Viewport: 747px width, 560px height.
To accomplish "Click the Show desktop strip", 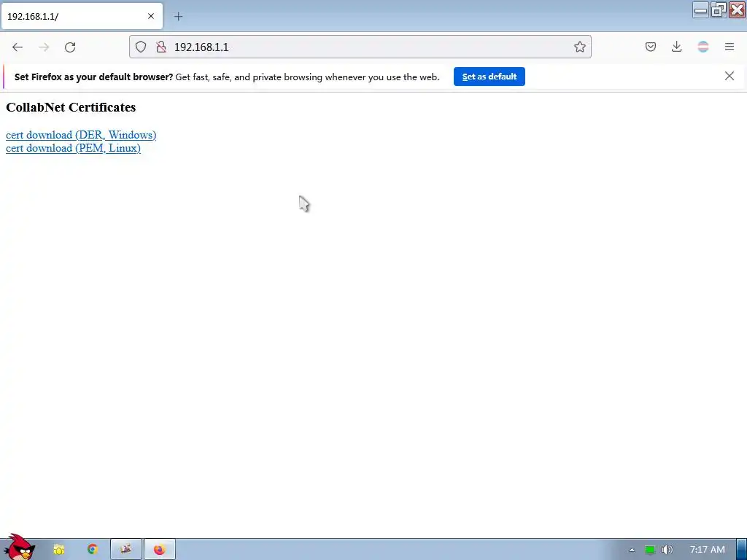I will 741,550.
